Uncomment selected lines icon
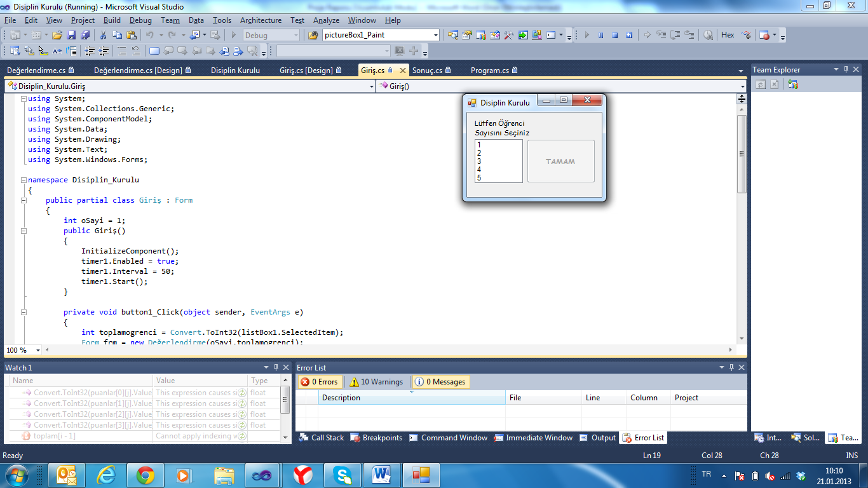Viewport: 868px width, 488px height. coord(136,51)
